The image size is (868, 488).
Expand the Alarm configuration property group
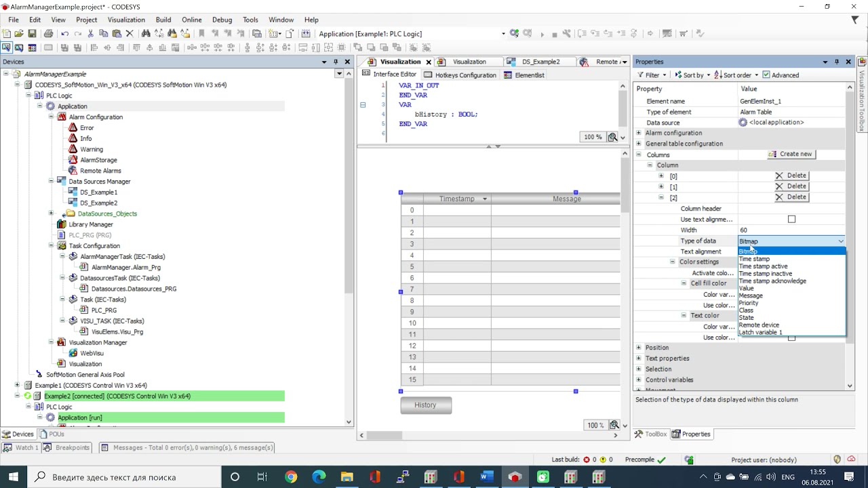click(x=639, y=133)
